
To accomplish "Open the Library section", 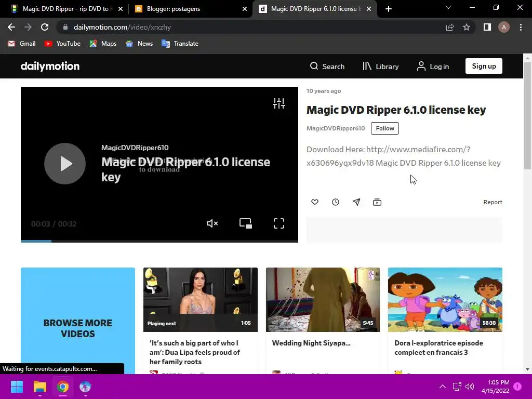I will click(x=380, y=66).
